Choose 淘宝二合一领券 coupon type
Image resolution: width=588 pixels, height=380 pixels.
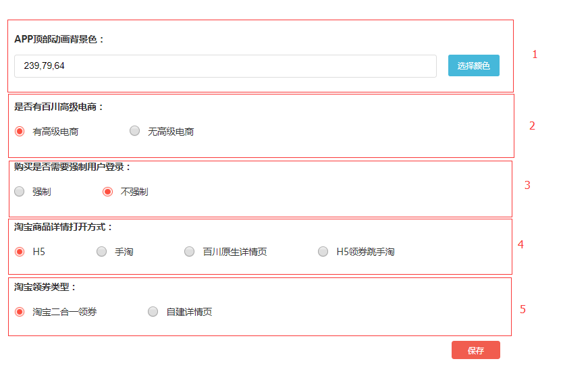(20, 312)
